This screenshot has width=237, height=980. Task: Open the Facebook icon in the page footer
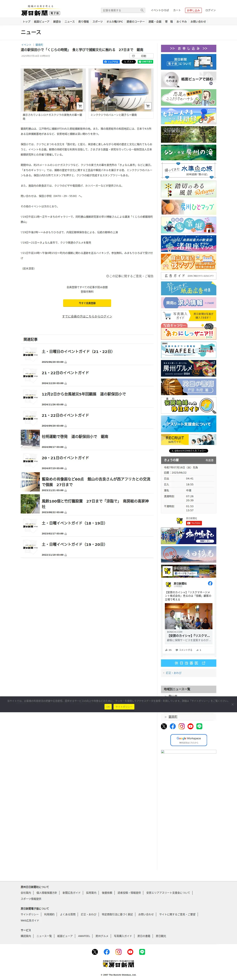(107, 952)
